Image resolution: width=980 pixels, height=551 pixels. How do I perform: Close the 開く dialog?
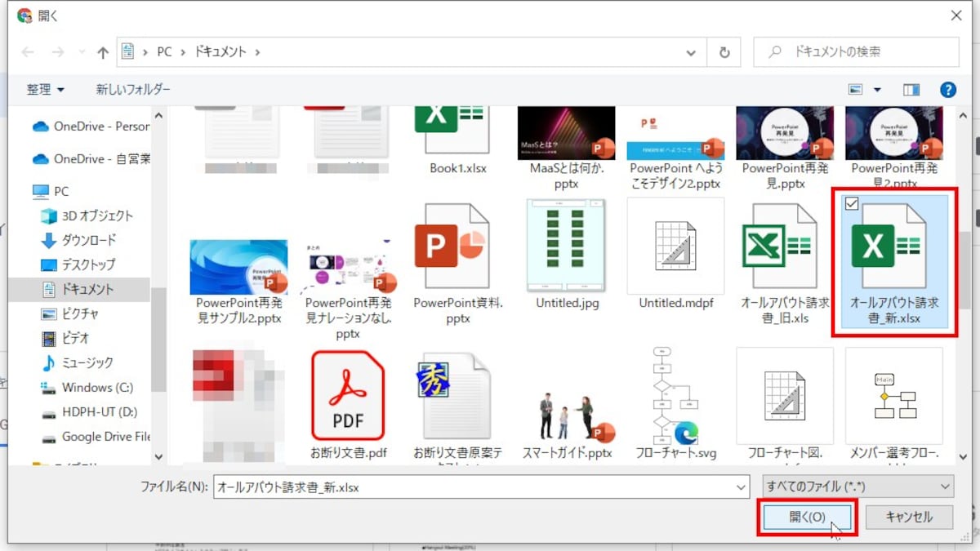pos(956,16)
